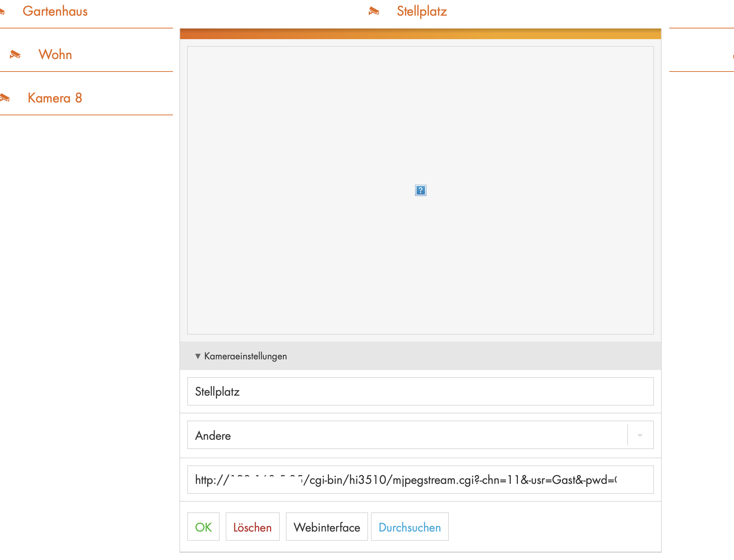This screenshot has height=560, width=734.
Task: Click the 'Andere' text in model selector
Action: point(213,435)
